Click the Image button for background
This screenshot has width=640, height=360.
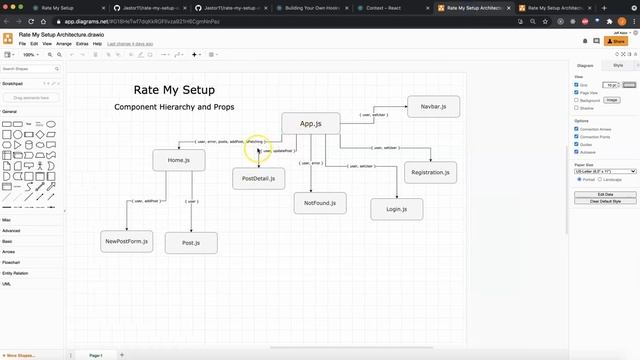click(x=611, y=100)
